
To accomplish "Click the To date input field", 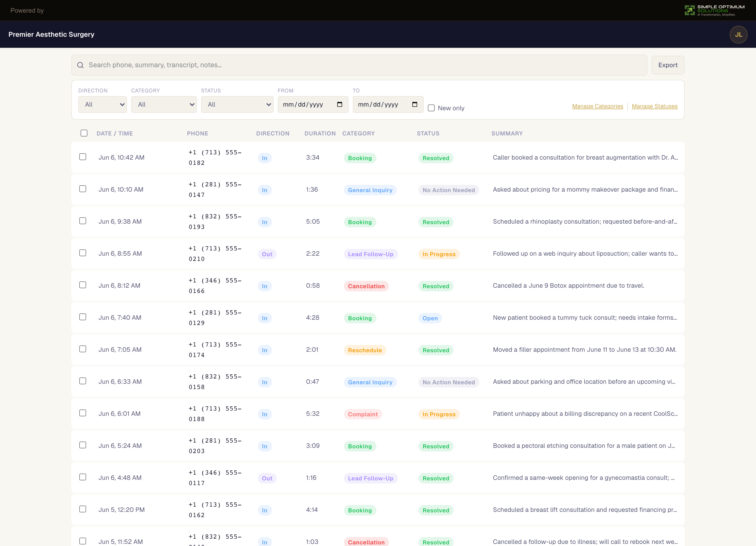I will click(x=388, y=104).
